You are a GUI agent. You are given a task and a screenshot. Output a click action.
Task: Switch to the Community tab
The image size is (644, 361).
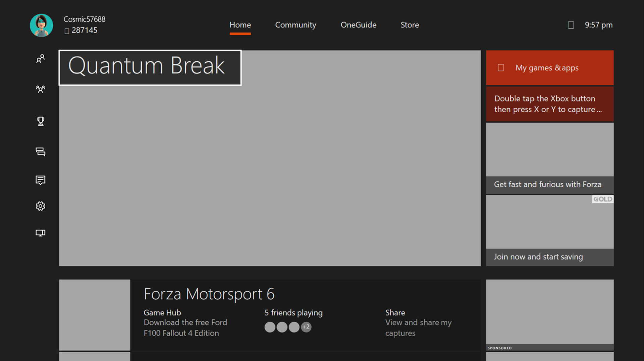tap(296, 25)
